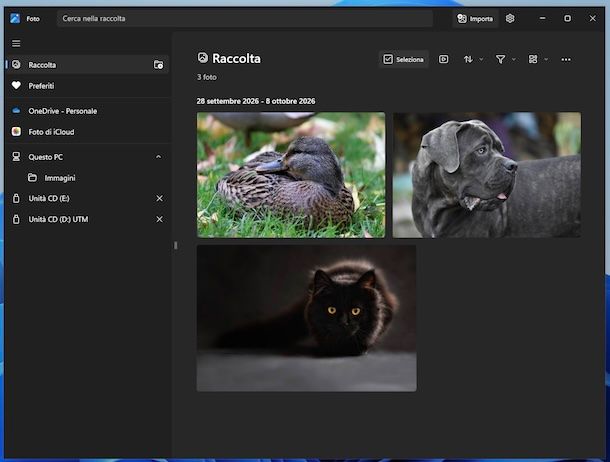The width and height of the screenshot is (610, 462).
Task: Click the Immagini folder icon
Action: (x=32, y=177)
